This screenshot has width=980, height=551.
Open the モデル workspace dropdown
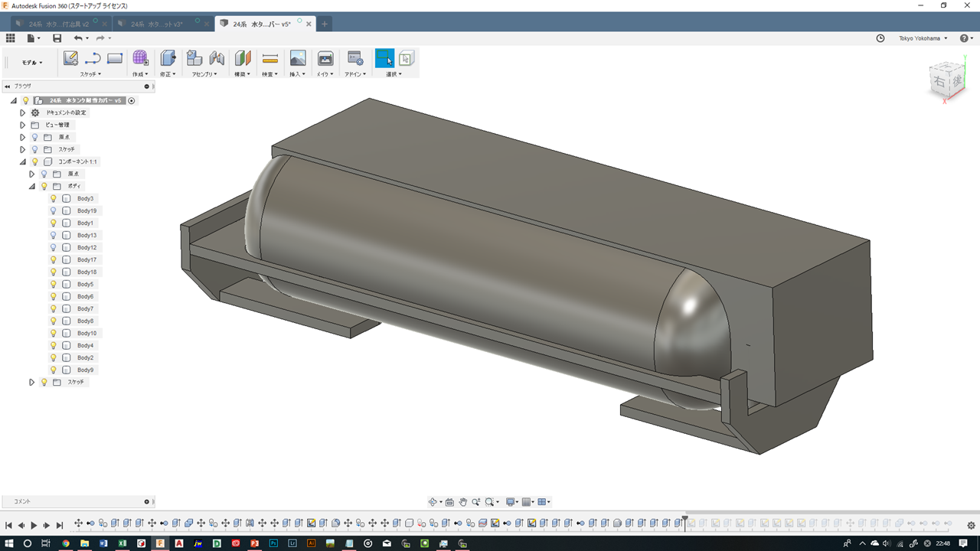click(x=32, y=63)
